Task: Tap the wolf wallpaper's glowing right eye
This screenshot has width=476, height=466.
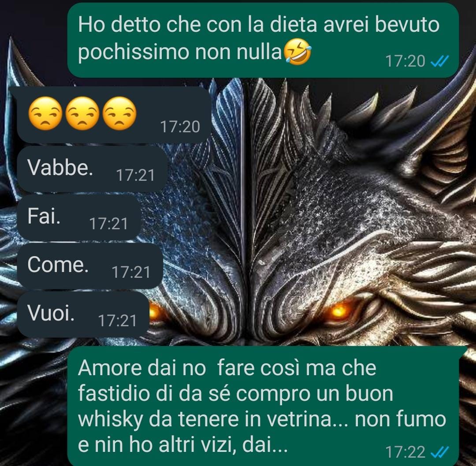Action: (339, 310)
